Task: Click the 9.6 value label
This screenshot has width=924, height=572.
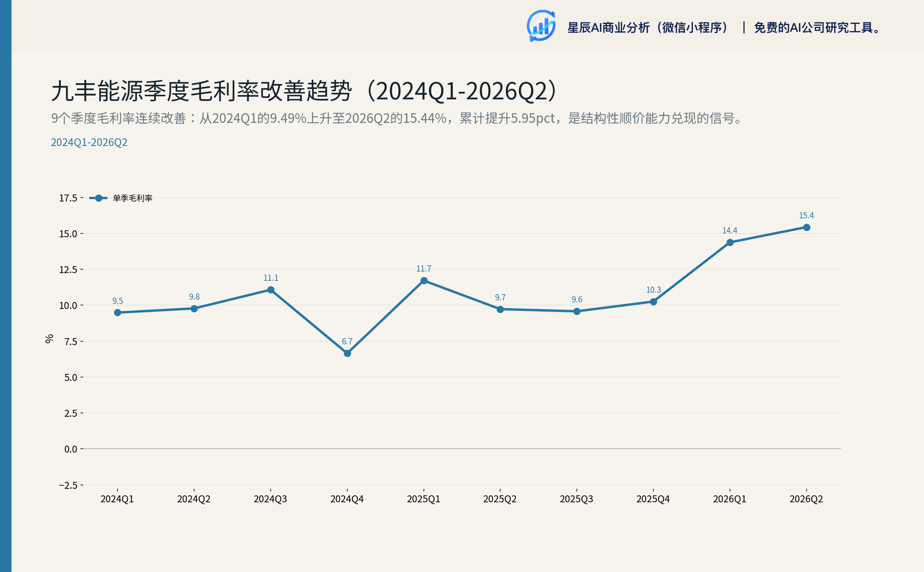Action: pyautogui.click(x=577, y=299)
